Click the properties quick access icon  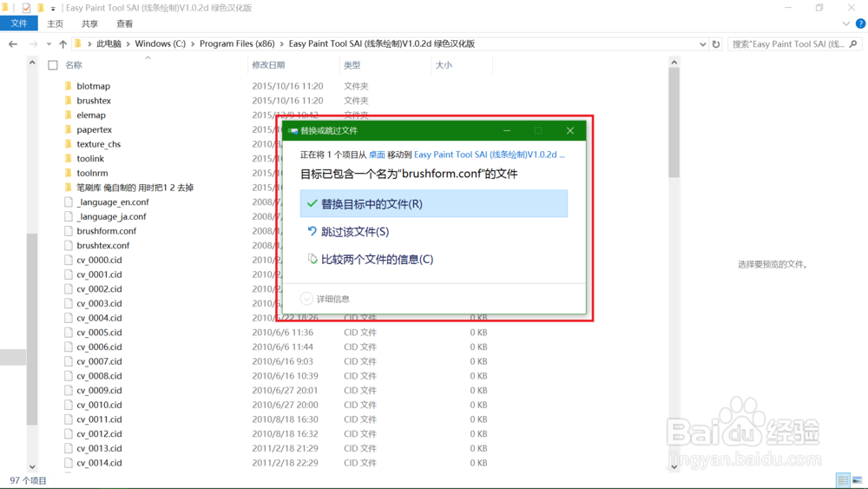(x=26, y=8)
